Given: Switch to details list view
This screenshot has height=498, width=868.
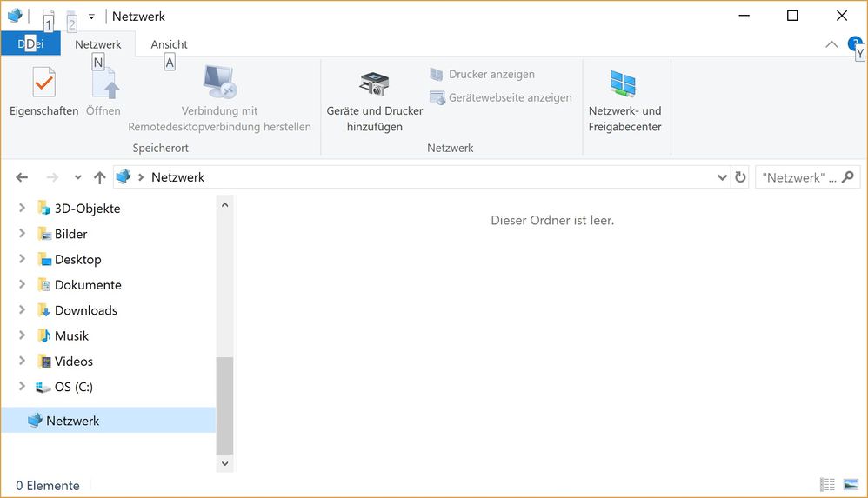Looking at the screenshot, I should point(827,485).
